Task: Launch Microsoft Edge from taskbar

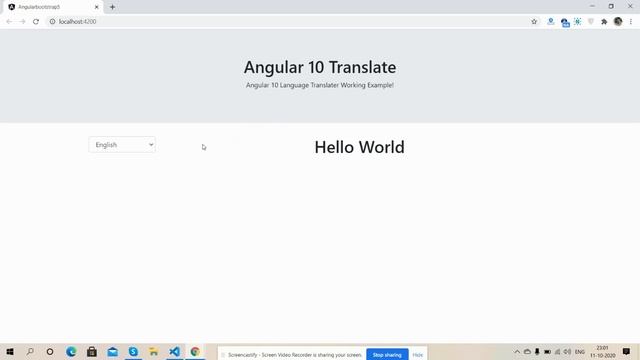Action: [x=71, y=351]
